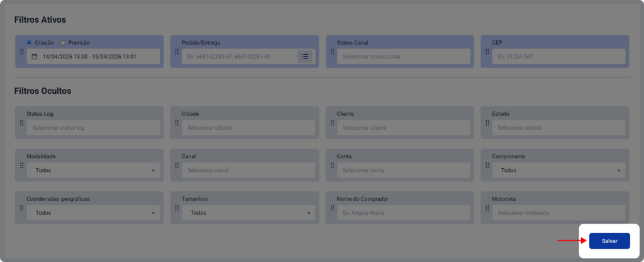Click the Nome do Comprador text field
Screen dimensions: 644x262
click(x=403, y=213)
